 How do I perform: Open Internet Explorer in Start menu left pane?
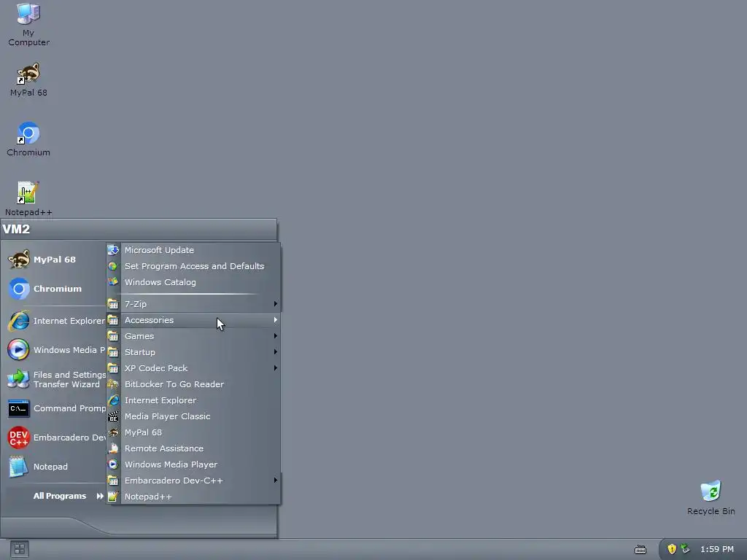(56, 321)
